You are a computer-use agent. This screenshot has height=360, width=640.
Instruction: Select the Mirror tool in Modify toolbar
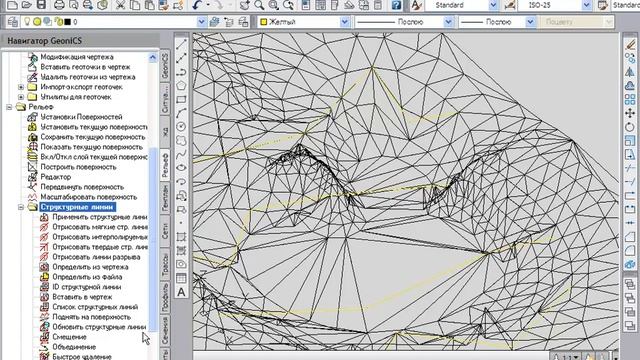[x=630, y=72]
